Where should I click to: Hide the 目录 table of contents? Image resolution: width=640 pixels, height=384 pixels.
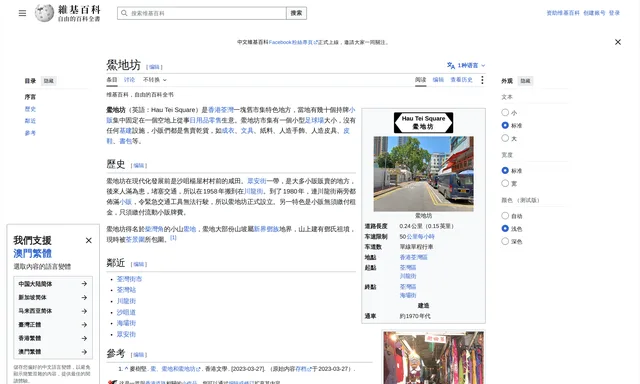coord(49,81)
